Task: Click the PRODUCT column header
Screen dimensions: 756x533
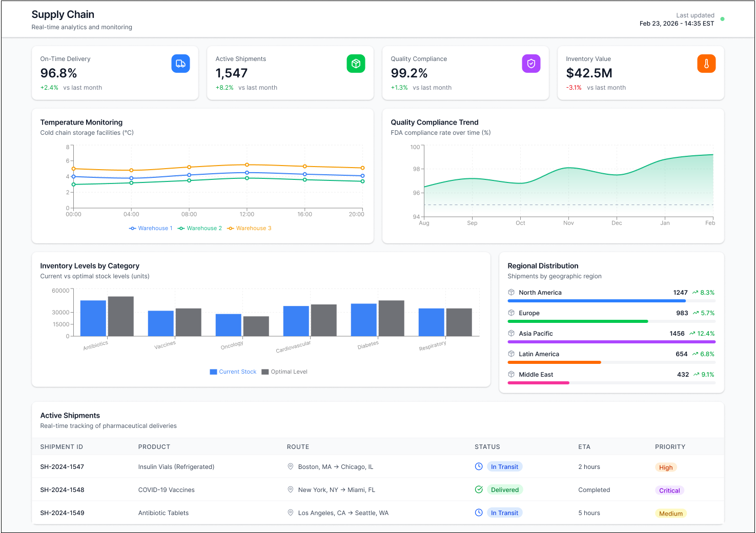Action: click(x=154, y=446)
